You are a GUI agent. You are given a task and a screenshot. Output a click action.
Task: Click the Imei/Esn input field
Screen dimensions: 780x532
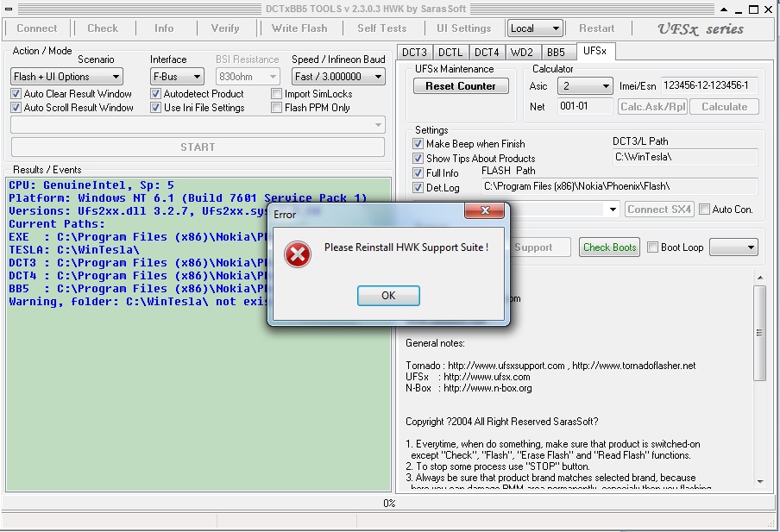click(709, 85)
